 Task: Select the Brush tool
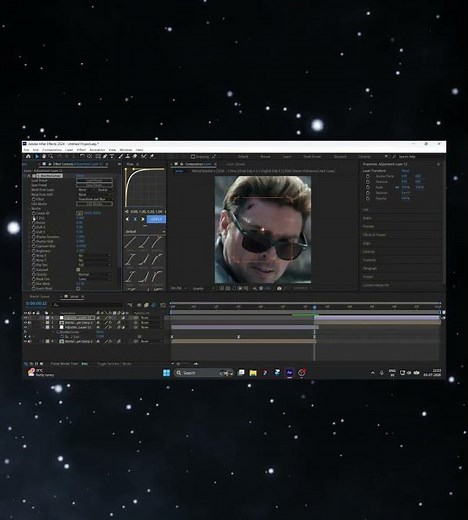coord(121,156)
